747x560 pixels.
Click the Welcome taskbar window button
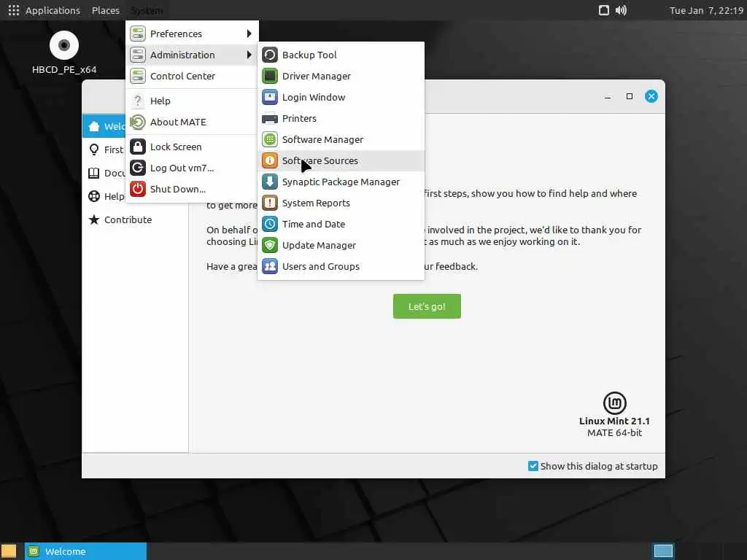point(86,551)
